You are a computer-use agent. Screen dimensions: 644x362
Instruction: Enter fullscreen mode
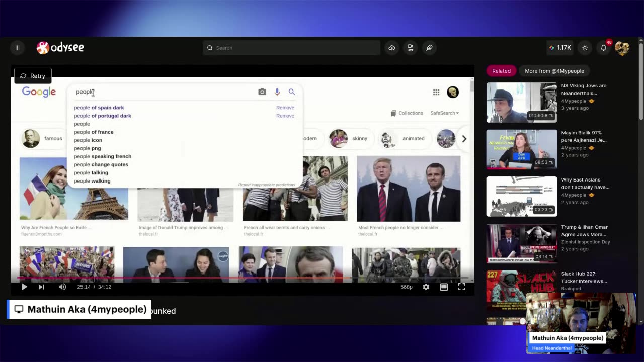pyautogui.click(x=461, y=287)
